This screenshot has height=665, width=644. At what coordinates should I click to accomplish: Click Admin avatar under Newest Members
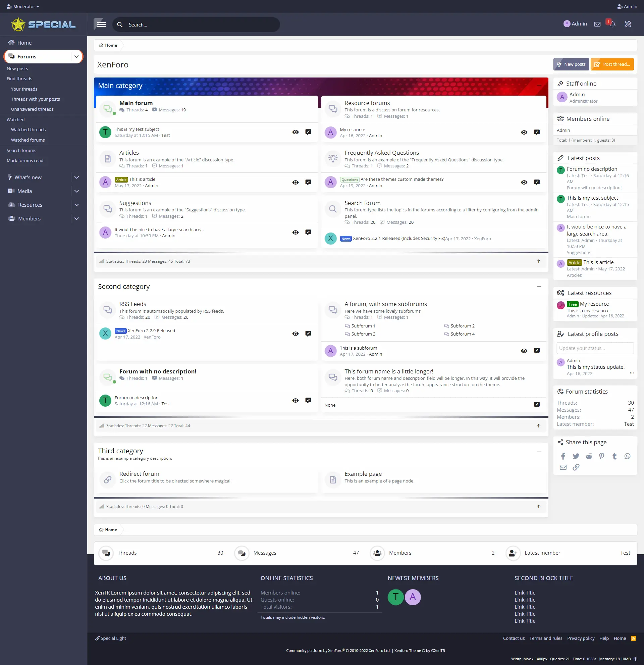point(413,597)
